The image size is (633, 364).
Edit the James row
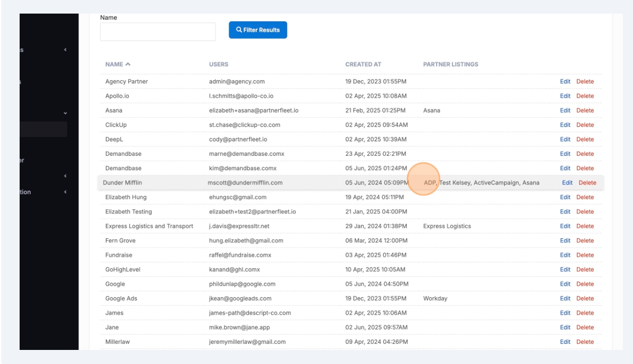pyautogui.click(x=565, y=313)
